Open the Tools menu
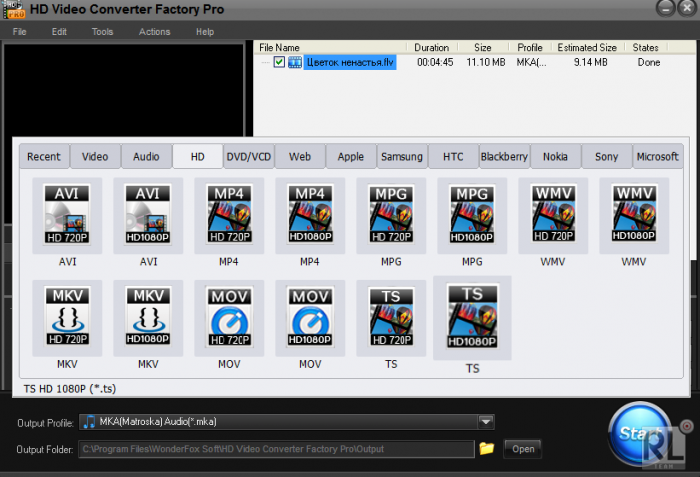Screen dimensions: 700x477 point(102,32)
